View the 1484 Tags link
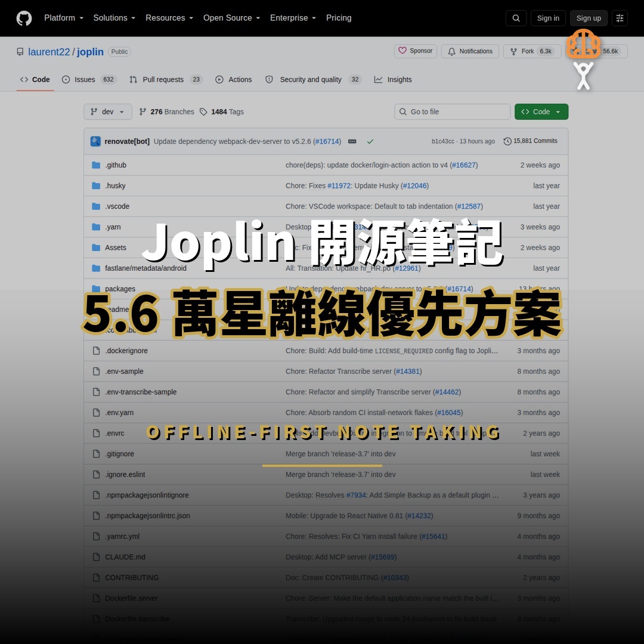644x644 pixels. pos(222,112)
